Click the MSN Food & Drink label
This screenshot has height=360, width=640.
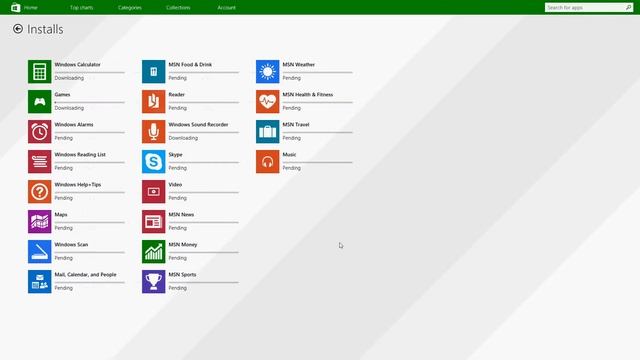190,64
